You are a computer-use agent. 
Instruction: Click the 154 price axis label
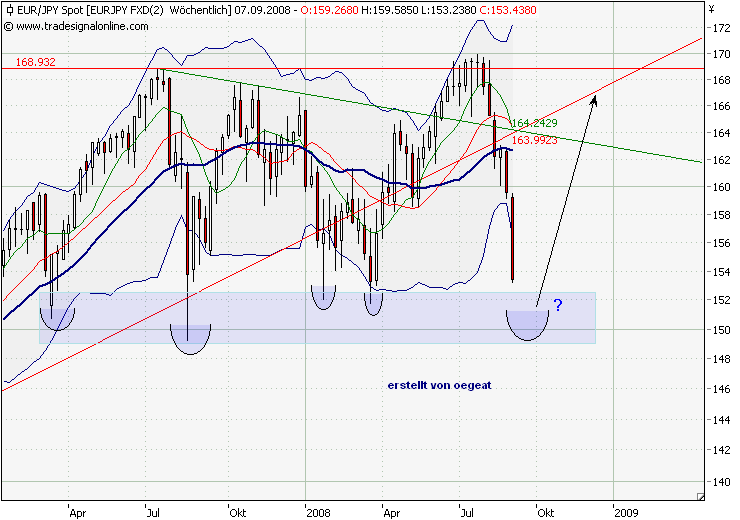(x=721, y=272)
